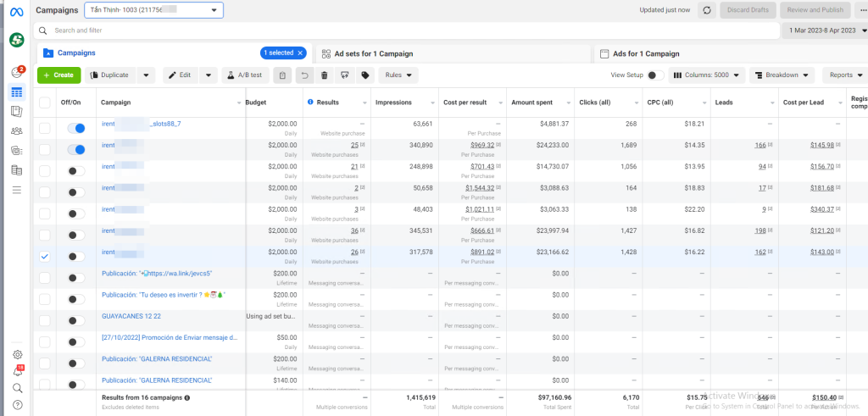Open the Ads Reporting sidebar icon
Screen dimensions: 868x416
coord(17,111)
